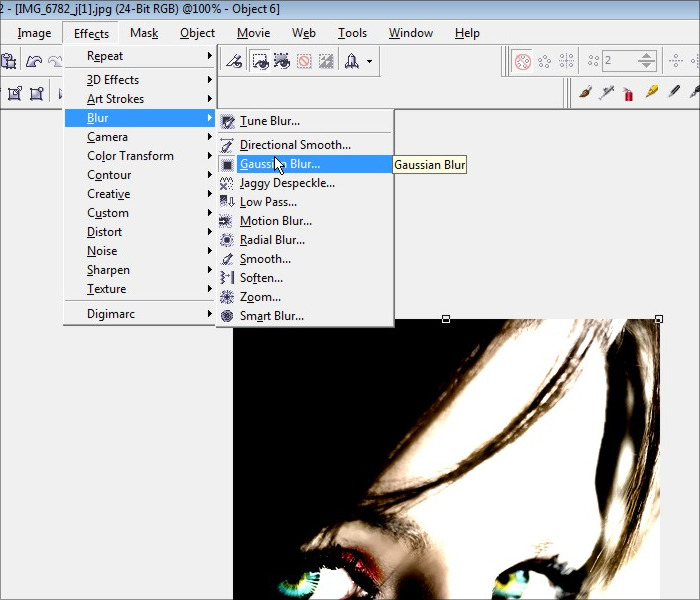Click the brown paintbrush icon in right toolbar
The width and height of the screenshot is (700, 600).
click(586, 93)
